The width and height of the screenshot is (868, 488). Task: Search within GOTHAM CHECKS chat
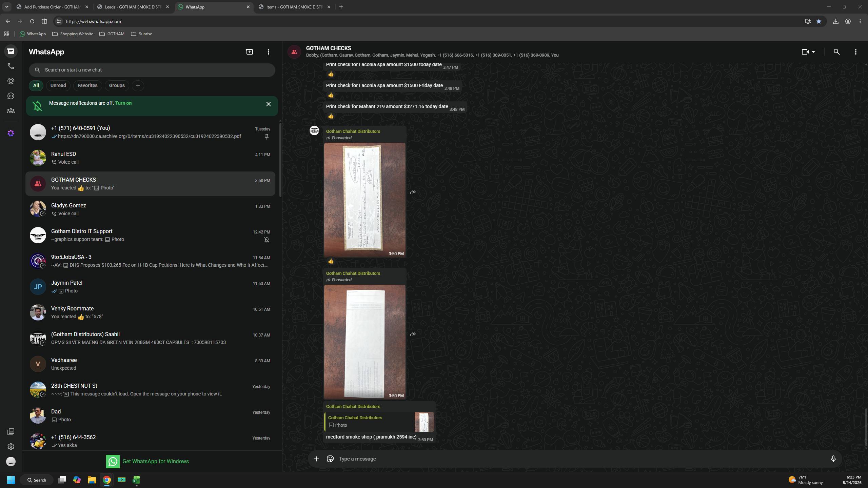coord(836,52)
